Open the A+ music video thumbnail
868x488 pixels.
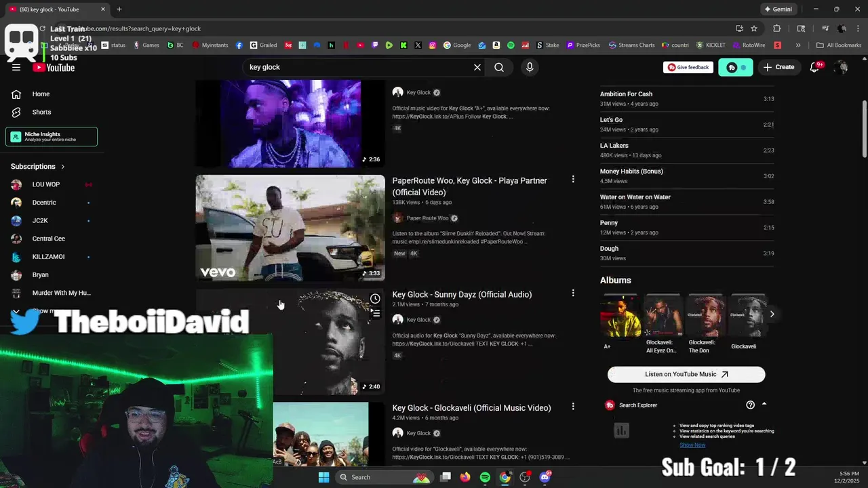point(290,123)
